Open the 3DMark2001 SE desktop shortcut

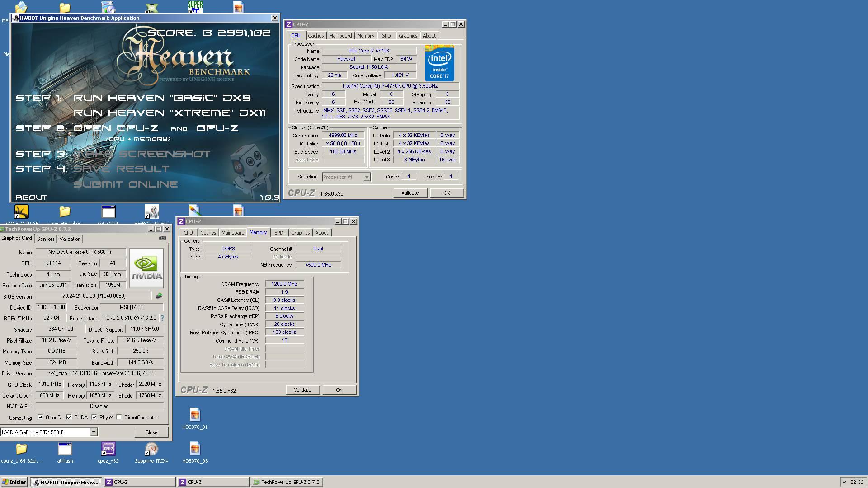coord(21,212)
